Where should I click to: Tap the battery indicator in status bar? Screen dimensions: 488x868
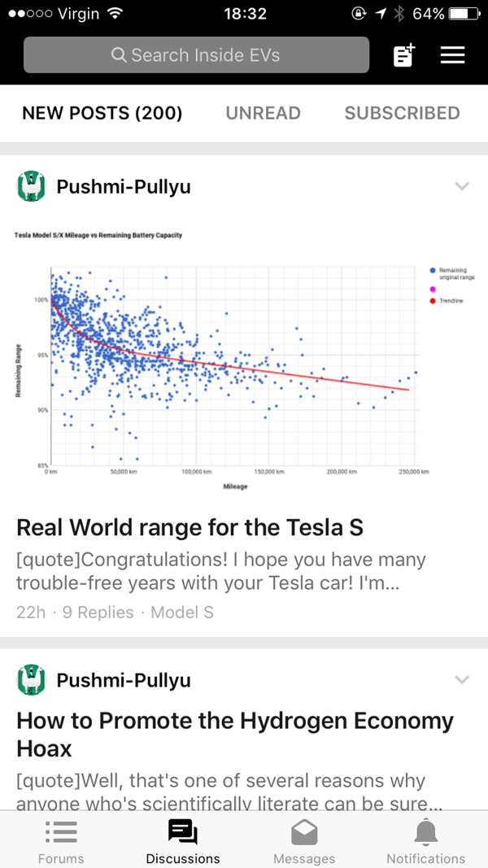click(x=464, y=14)
